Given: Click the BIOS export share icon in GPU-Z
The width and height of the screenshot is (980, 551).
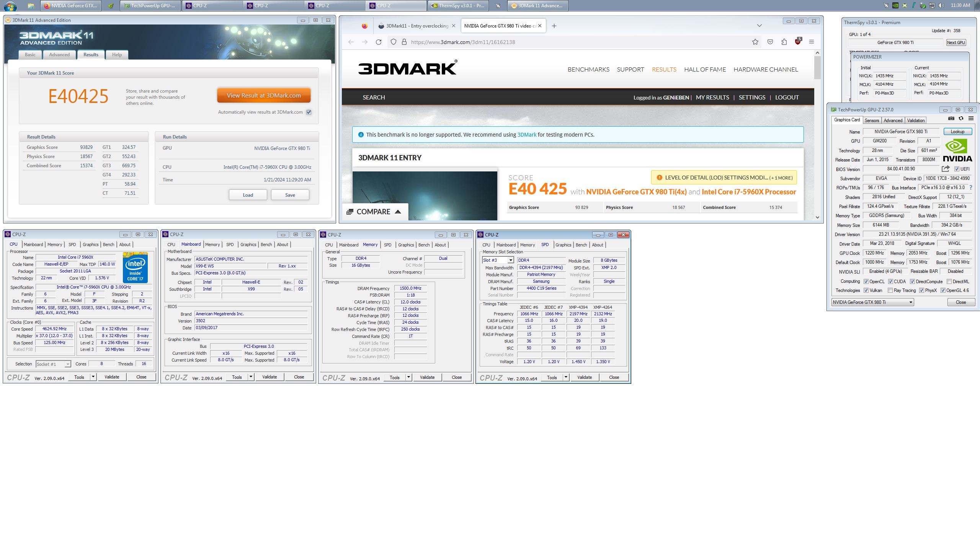Looking at the screenshot, I should (946, 169).
